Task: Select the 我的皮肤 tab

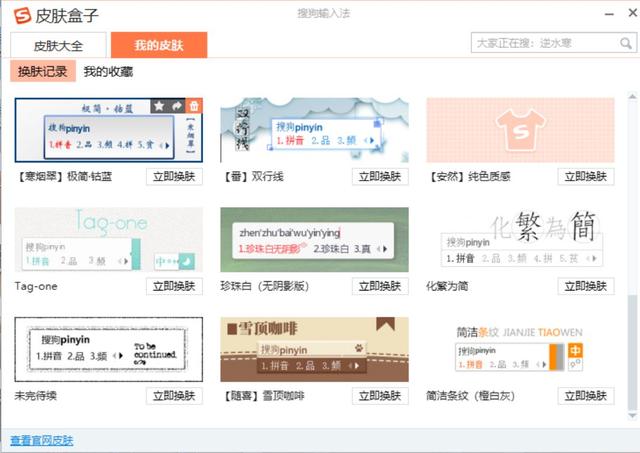Action: pyautogui.click(x=159, y=45)
